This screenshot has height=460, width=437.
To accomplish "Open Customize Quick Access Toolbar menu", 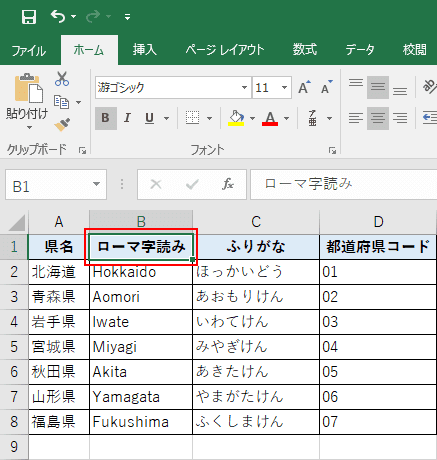I will tap(127, 17).
